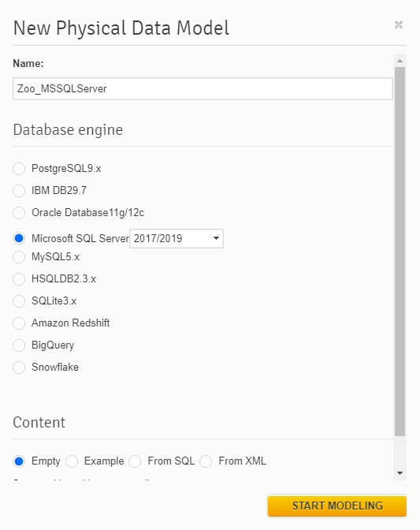Viewport: 420px width, 530px height.
Task: Select Empty content option
Action: pyautogui.click(x=19, y=461)
